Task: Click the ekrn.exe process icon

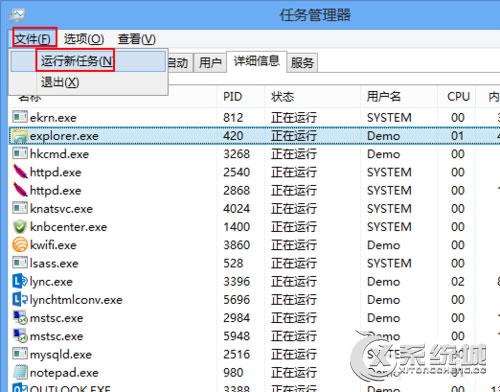Action: 20,117
